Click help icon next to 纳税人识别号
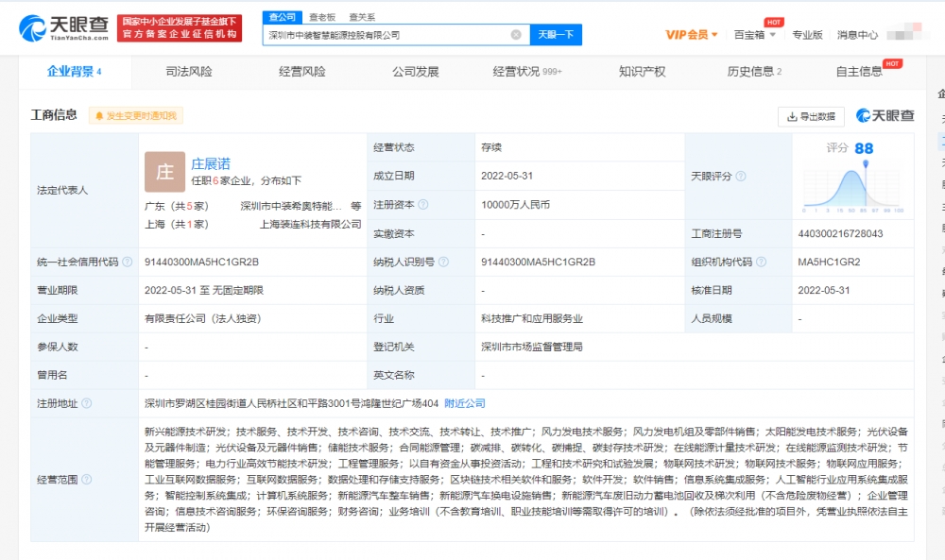The width and height of the screenshot is (945, 560). [x=443, y=262]
